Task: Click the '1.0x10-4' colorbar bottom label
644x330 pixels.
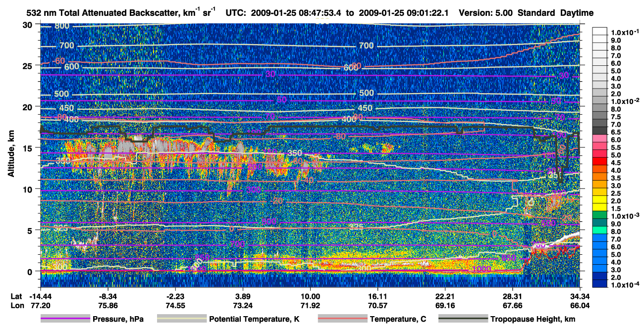Action: click(626, 285)
